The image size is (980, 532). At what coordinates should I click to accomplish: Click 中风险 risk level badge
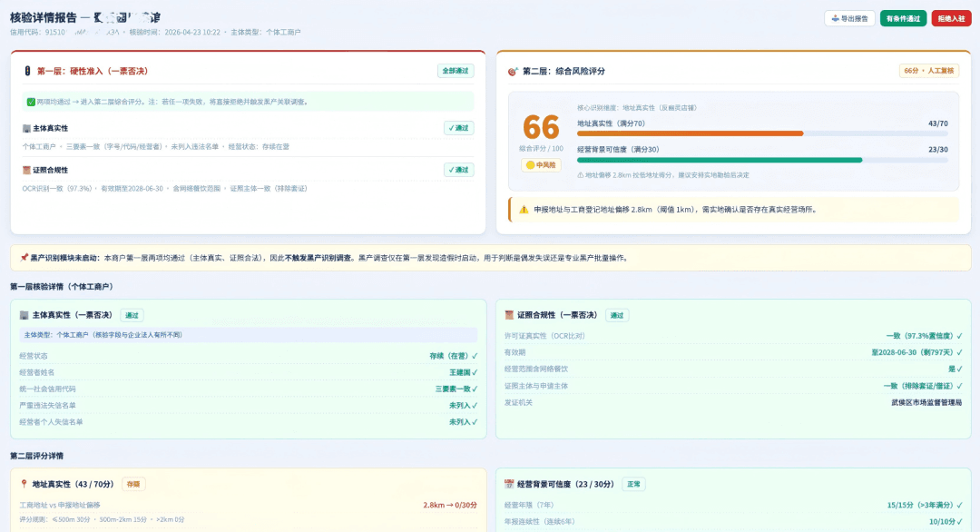(x=541, y=165)
